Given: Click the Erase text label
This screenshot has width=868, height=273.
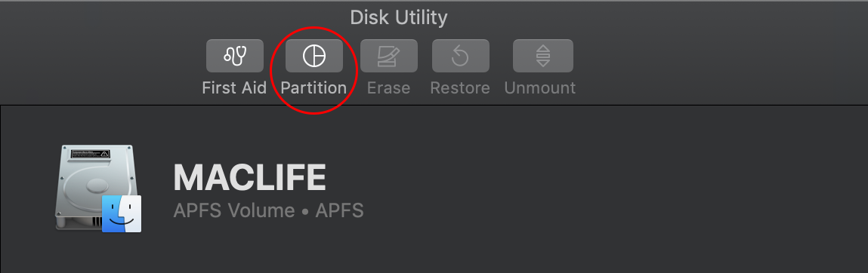Looking at the screenshot, I should pyautogui.click(x=388, y=88).
